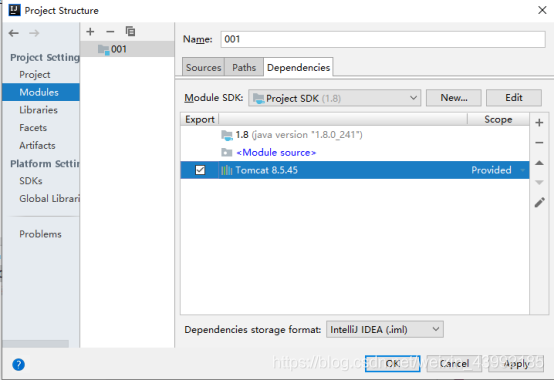Viewport: 554px width, 381px height.
Task: Open the Problems section
Action: click(40, 234)
